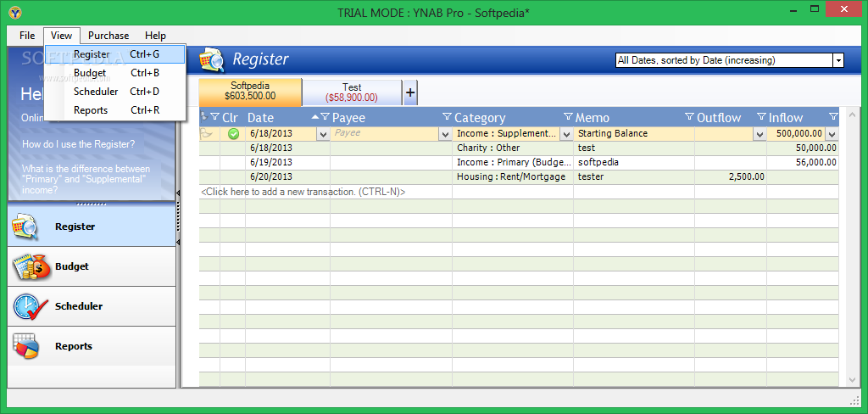Open the Reports section button
The image size is (868, 414).
(92, 346)
